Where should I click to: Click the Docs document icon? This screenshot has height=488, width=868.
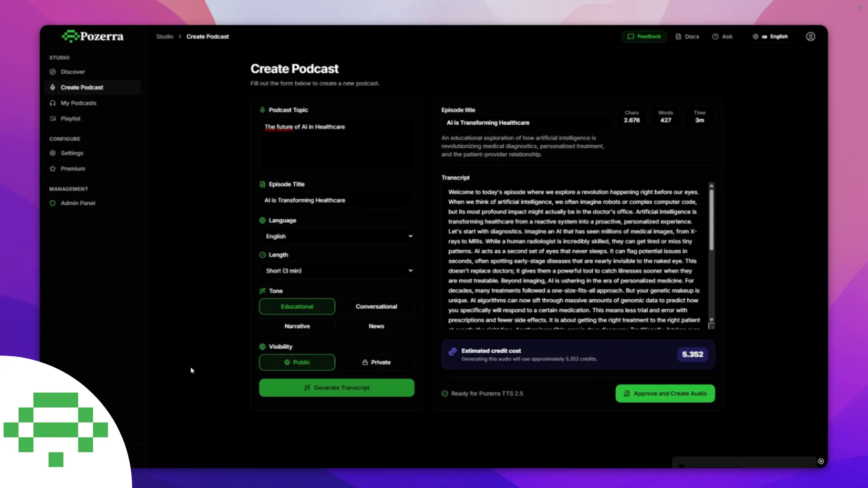click(678, 37)
